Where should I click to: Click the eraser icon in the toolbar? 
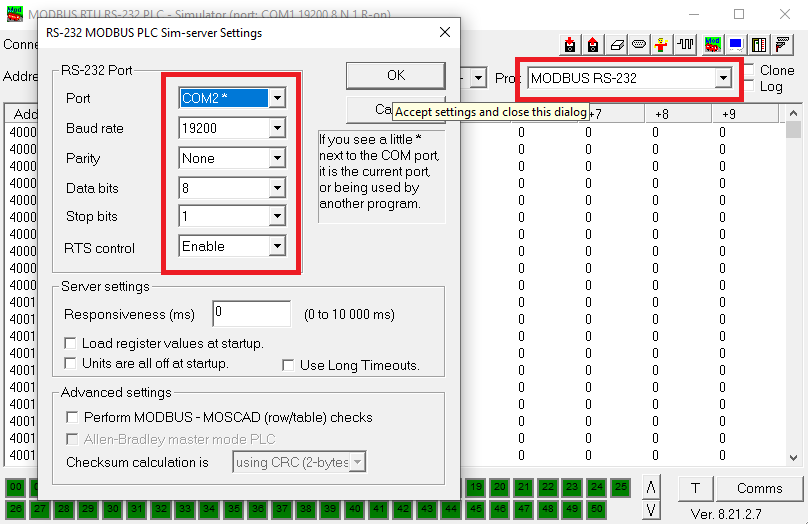(x=616, y=45)
